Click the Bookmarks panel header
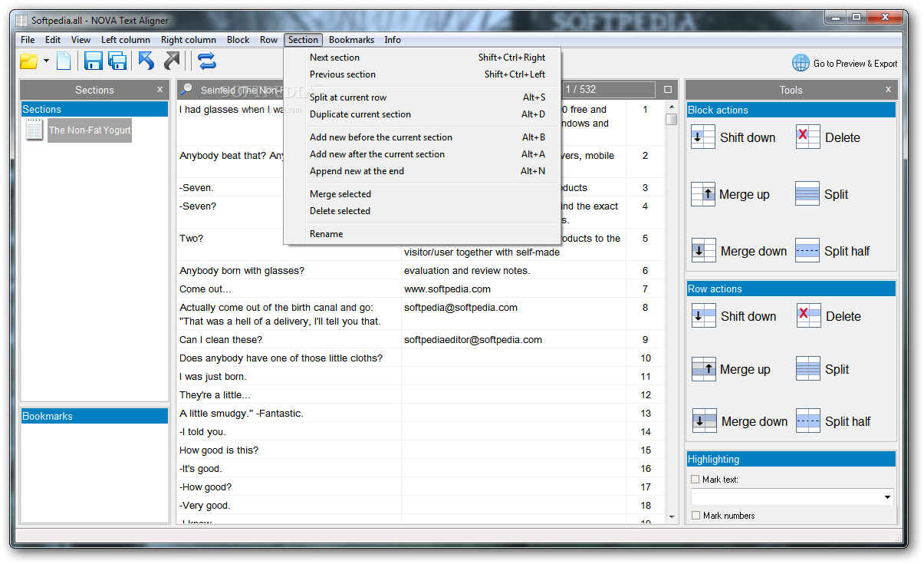 (x=94, y=416)
